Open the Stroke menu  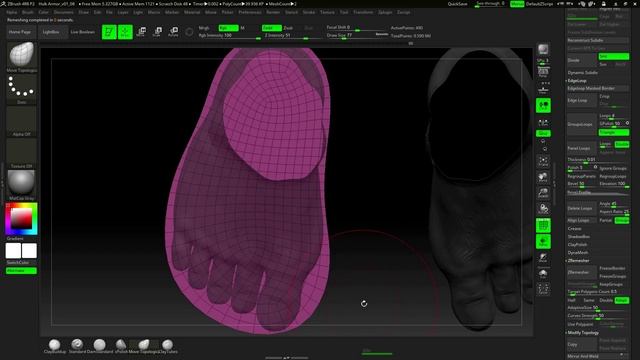click(309, 12)
